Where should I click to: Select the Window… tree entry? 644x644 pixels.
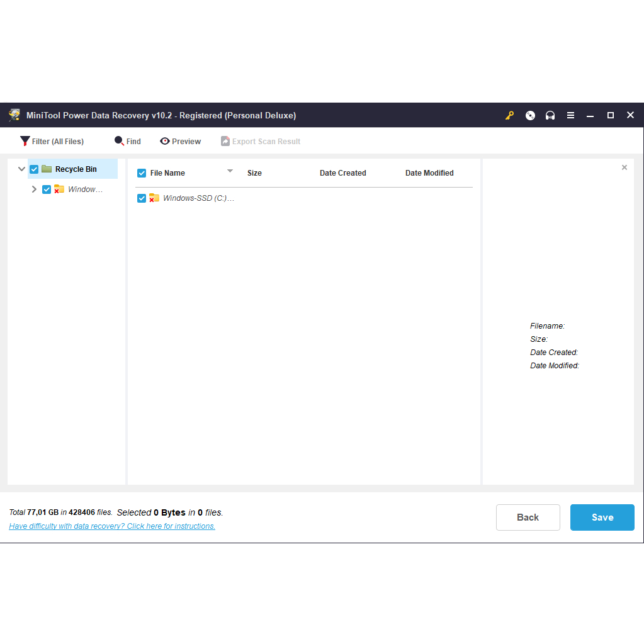tap(85, 189)
